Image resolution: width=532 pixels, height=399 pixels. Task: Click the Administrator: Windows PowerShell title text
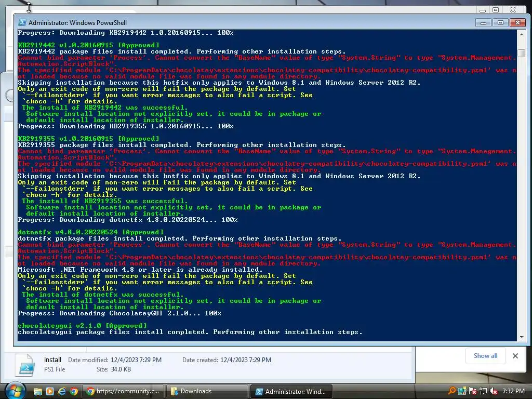[x=77, y=23]
